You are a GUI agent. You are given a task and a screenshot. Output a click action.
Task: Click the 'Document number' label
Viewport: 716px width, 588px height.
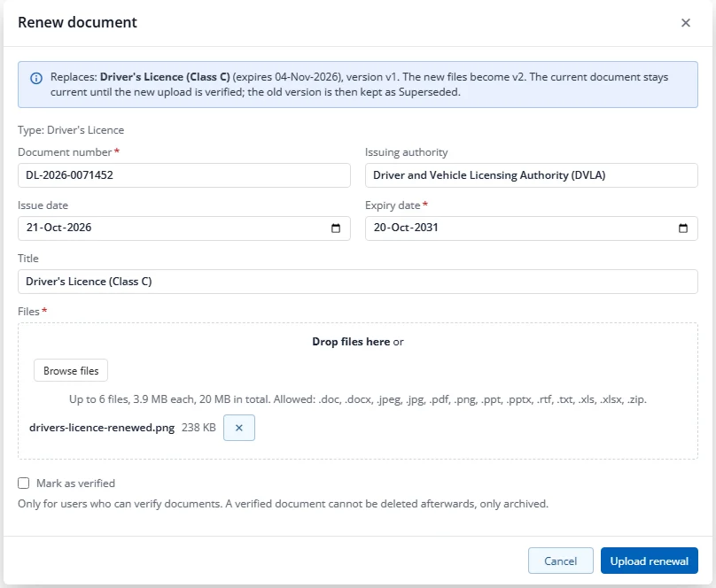(65, 152)
